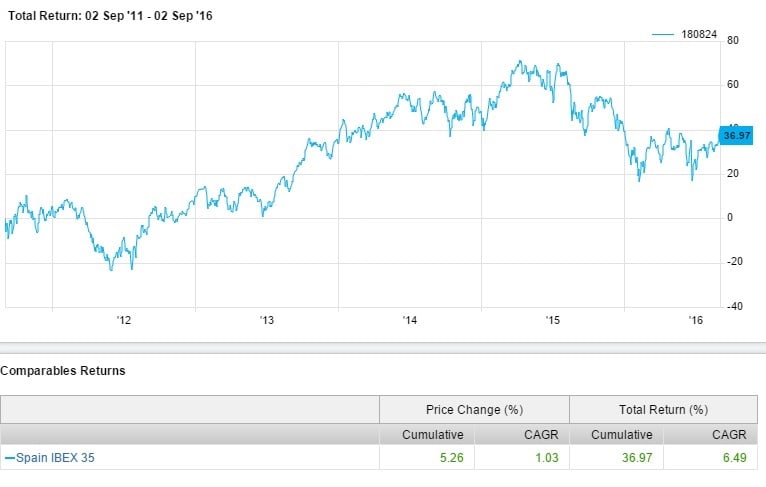766x487 pixels.
Task: Click the Total Return date range title
Action: tap(106, 16)
